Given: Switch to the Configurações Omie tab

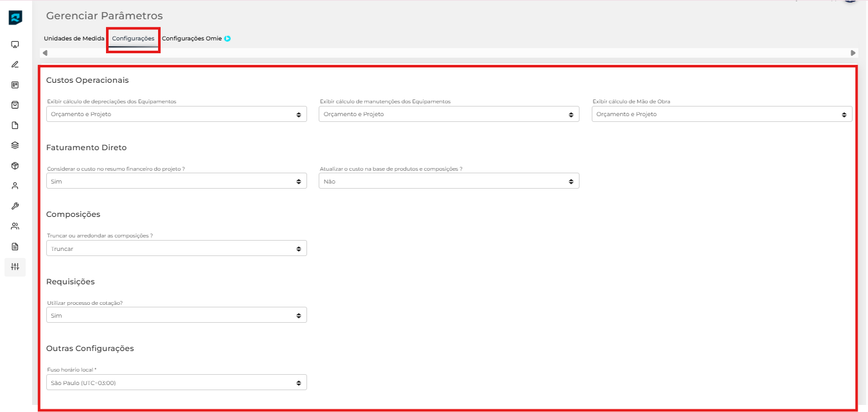Looking at the screenshot, I should [191, 39].
